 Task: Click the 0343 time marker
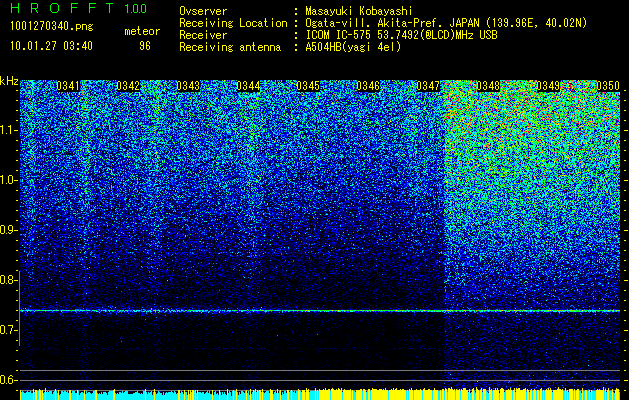[188, 86]
